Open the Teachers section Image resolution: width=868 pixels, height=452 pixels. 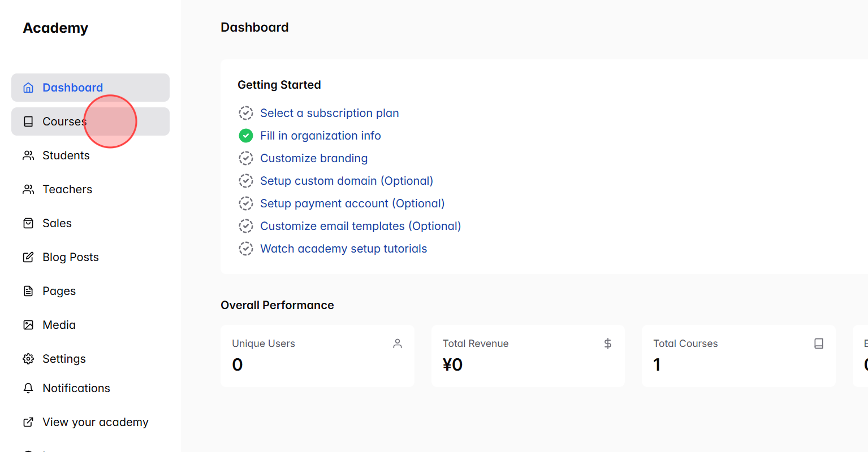point(67,189)
